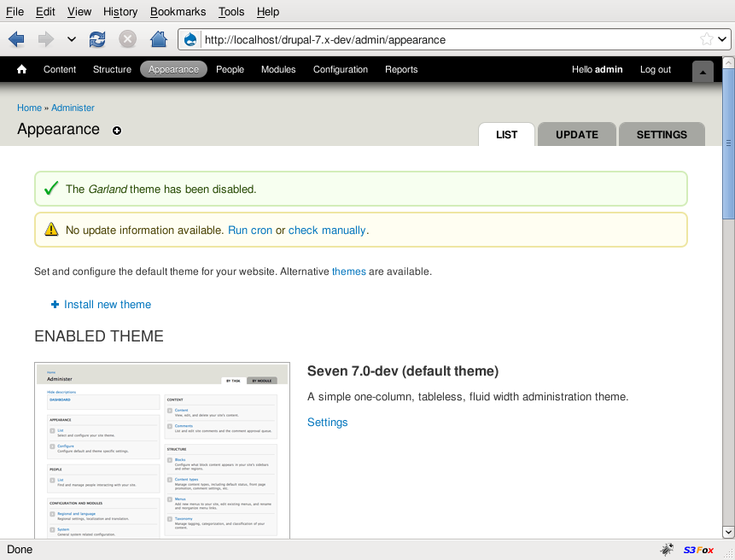Image resolution: width=735 pixels, height=560 pixels.
Task: Open the Bookmarks menu
Action: [178, 12]
